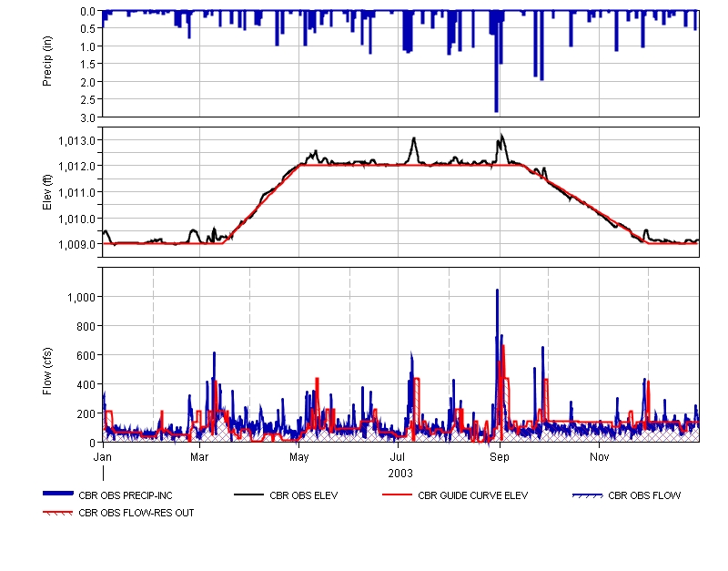Click the Precip (in) axis title
This screenshot has width=728, height=571.
(x=47, y=61)
